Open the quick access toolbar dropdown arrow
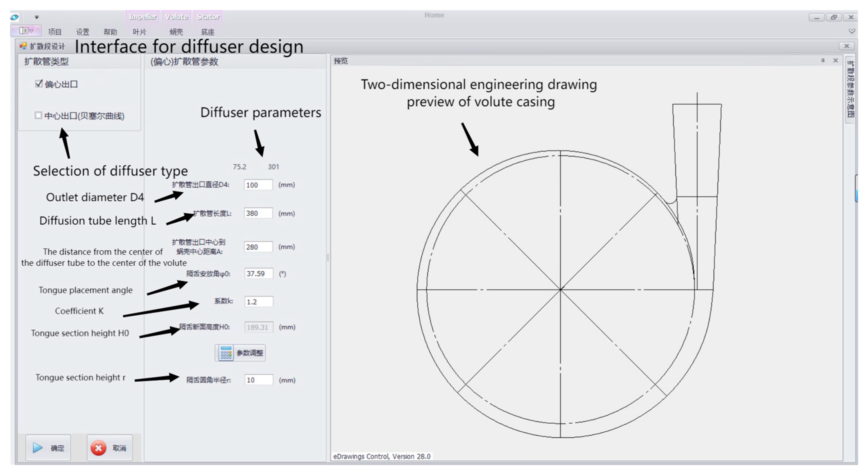 point(37,17)
